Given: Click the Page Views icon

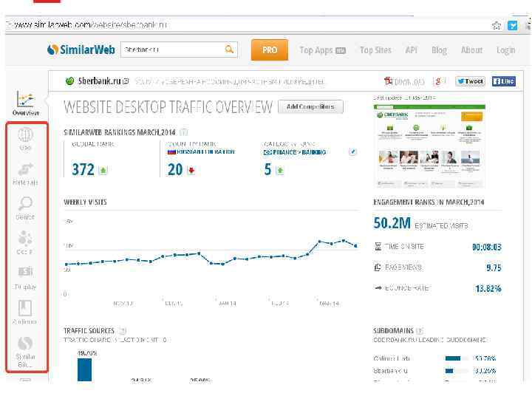Looking at the screenshot, I should point(378,267).
